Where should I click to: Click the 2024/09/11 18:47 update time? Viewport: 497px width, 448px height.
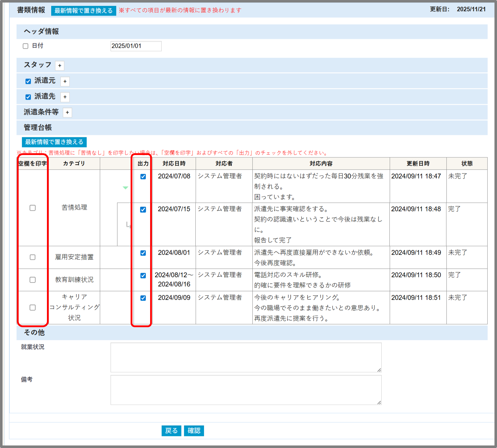pyautogui.click(x=416, y=176)
